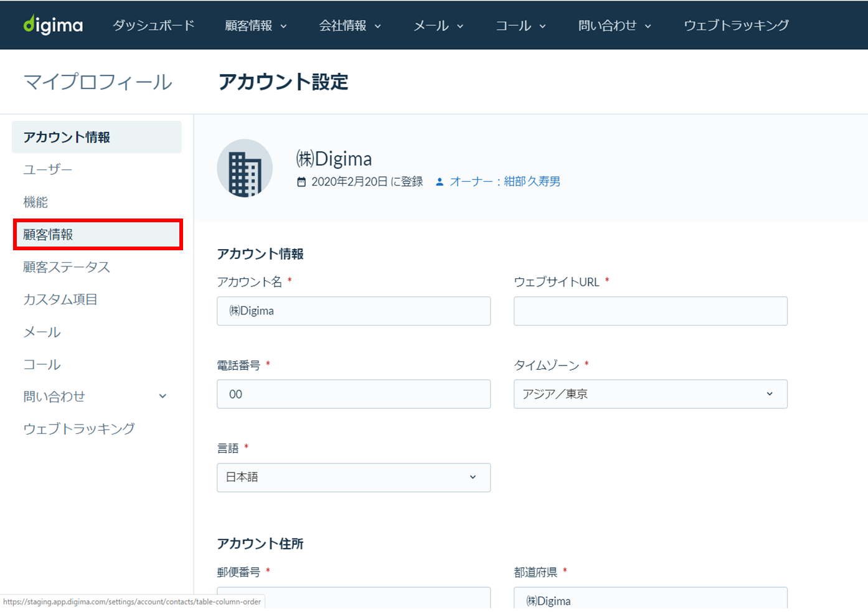Expand 問い合わせ chevron in the sidebar

click(x=163, y=396)
